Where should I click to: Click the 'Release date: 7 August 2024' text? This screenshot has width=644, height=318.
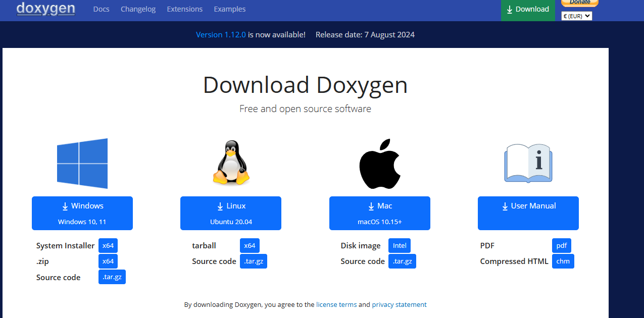tap(365, 35)
